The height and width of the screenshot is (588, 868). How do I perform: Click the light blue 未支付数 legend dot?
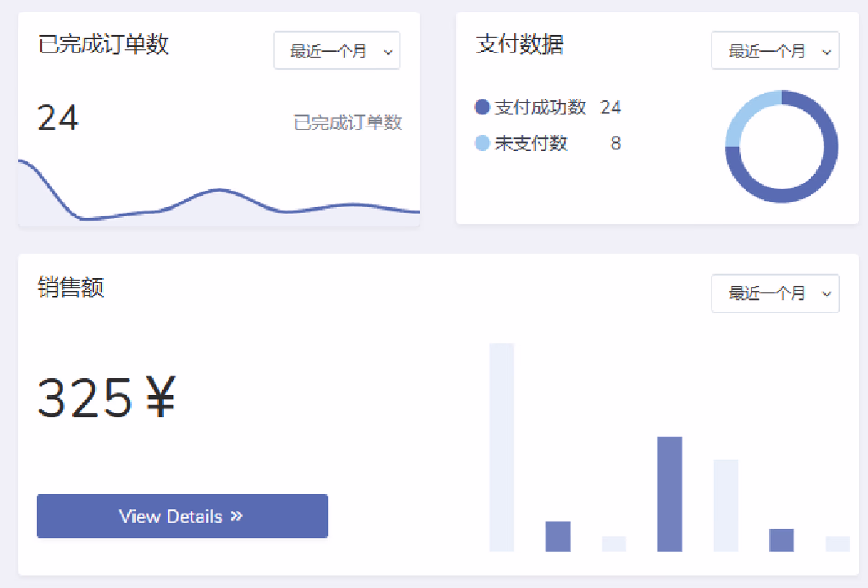482,143
